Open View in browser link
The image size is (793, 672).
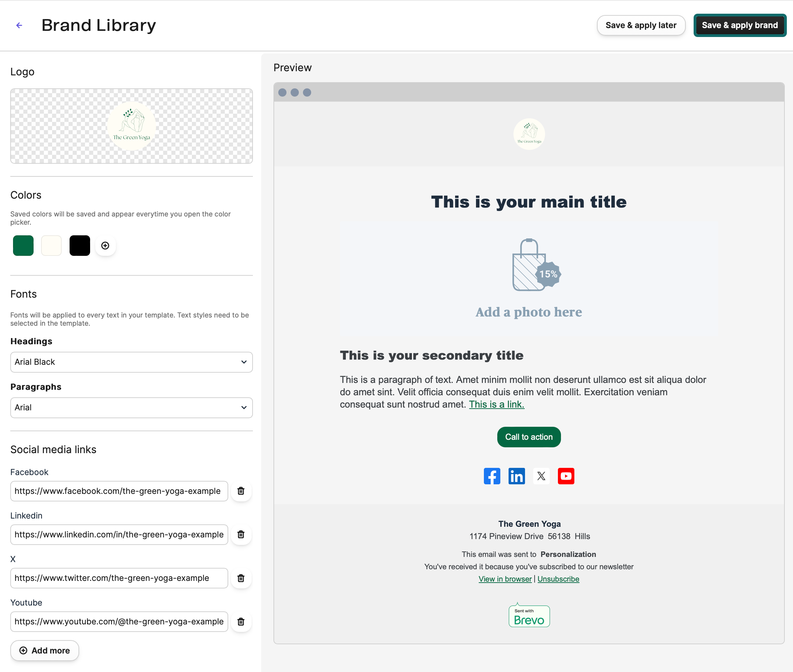[x=505, y=579]
